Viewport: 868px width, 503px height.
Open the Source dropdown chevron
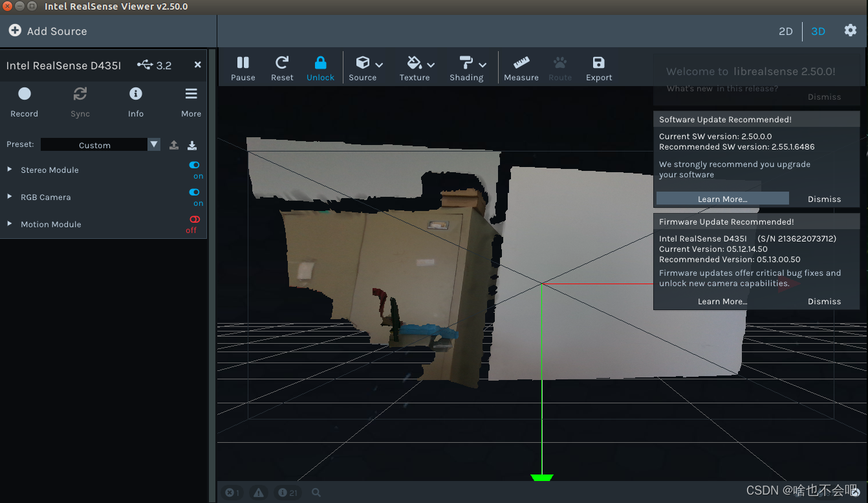coord(379,65)
